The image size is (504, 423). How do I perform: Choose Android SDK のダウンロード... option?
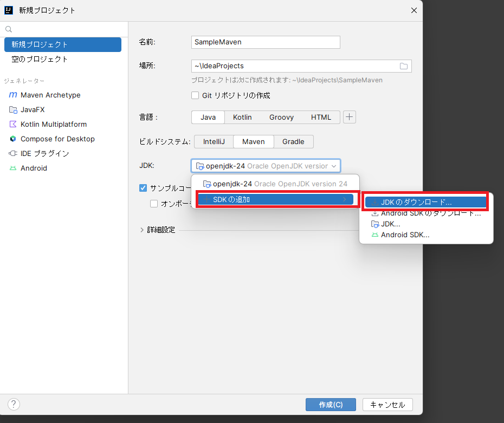(x=426, y=213)
